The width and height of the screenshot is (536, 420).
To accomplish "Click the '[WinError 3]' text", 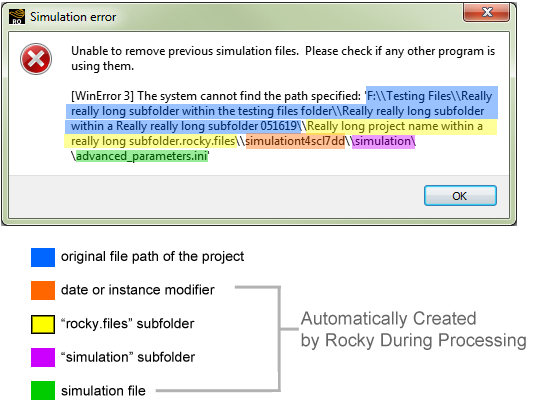I will (102, 96).
